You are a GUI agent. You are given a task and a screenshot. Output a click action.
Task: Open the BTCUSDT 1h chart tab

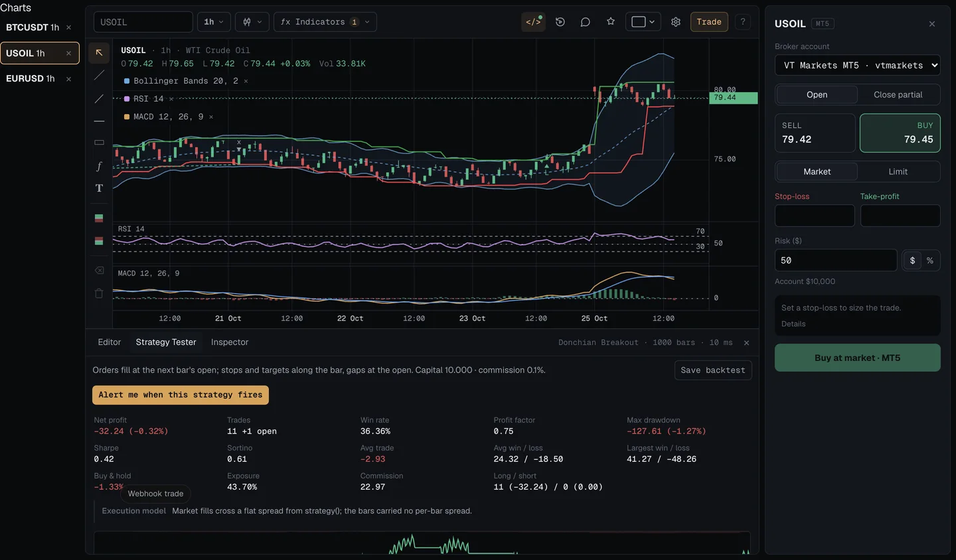pyautogui.click(x=40, y=27)
